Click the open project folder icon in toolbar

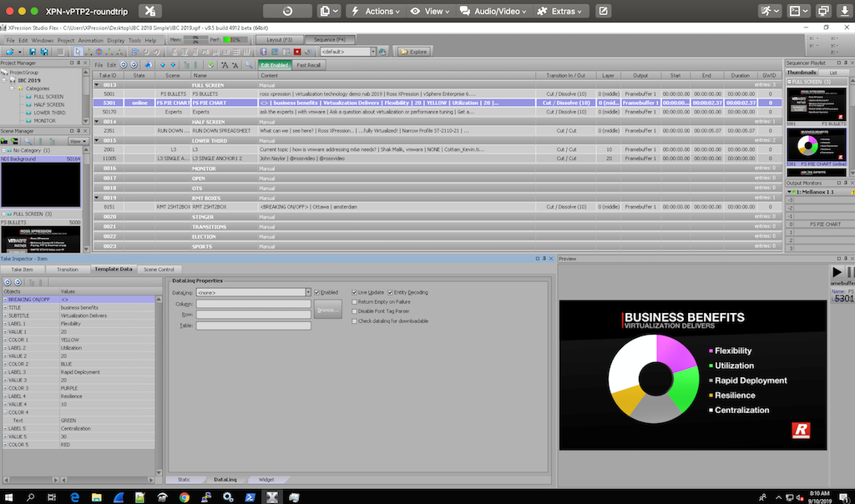[x=10, y=52]
